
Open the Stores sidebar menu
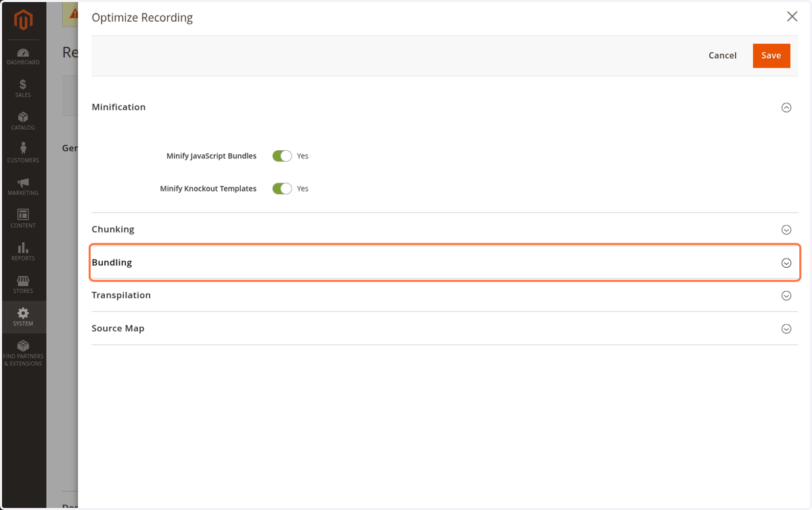coord(23,284)
